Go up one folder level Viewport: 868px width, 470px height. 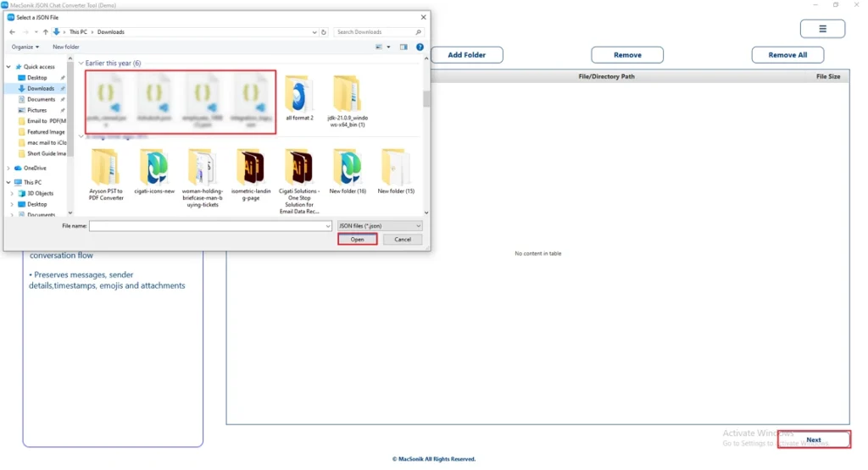pyautogui.click(x=46, y=32)
